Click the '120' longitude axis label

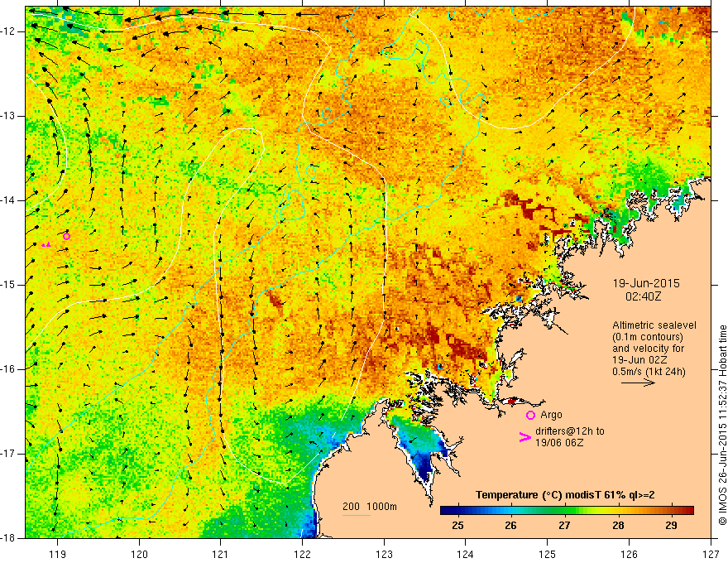(139, 554)
